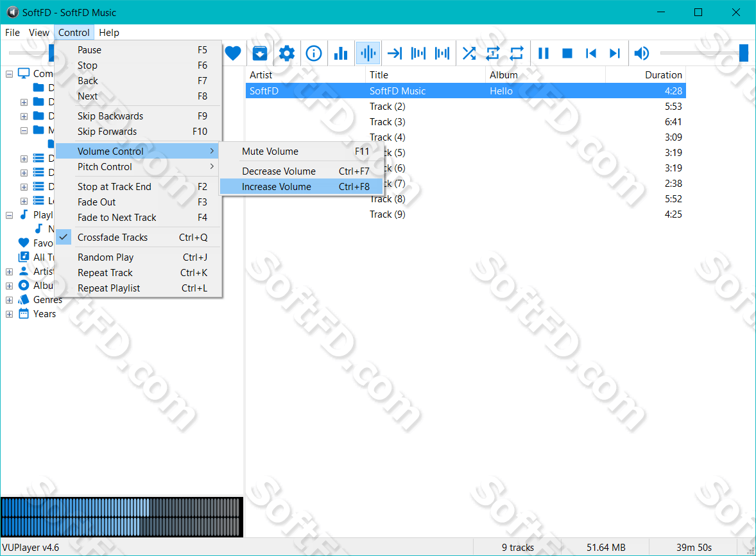Click the toolbar volume slider
Viewport: 756px width, 556px height.
click(704, 53)
